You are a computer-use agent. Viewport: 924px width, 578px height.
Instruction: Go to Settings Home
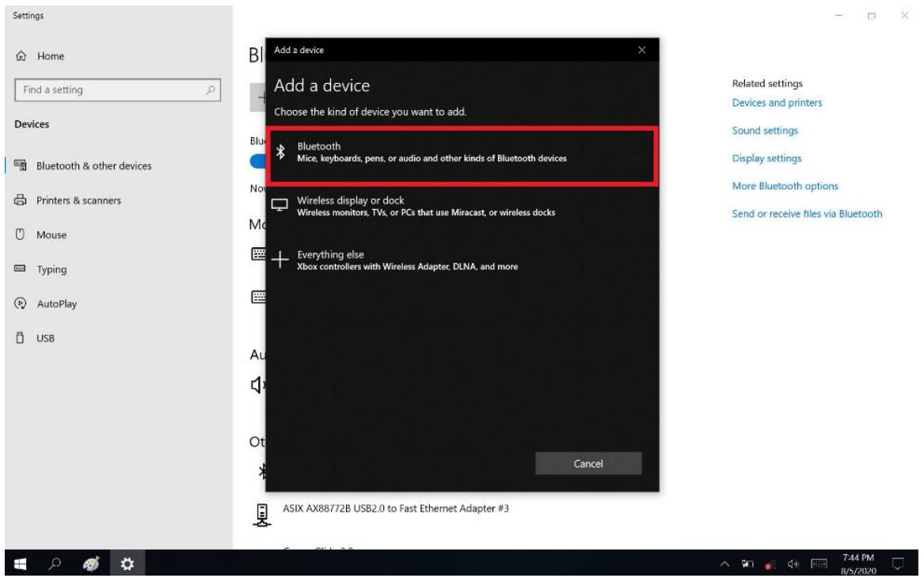coord(50,56)
